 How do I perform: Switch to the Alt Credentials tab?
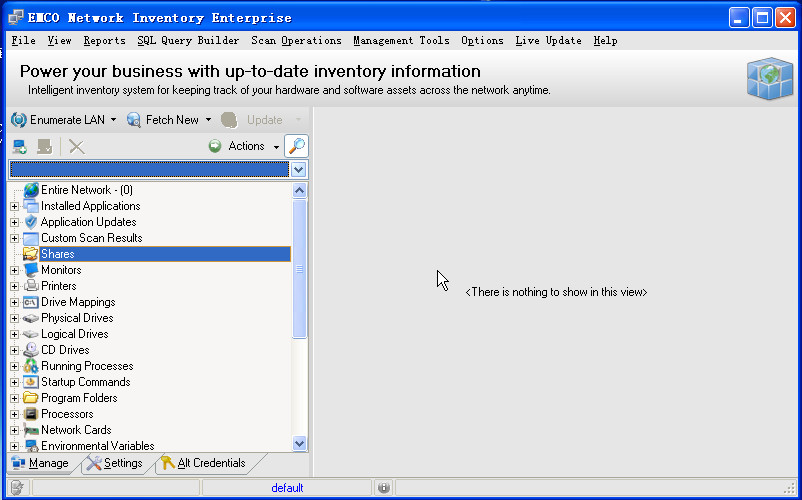(x=204, y=463)
